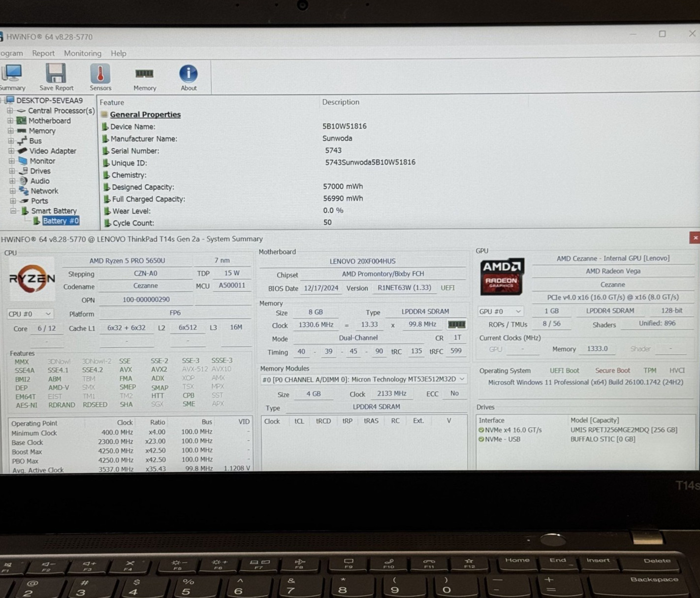The image size is (700, 598).
Task: Select the Ports tree item
Action: pos(39,201)
